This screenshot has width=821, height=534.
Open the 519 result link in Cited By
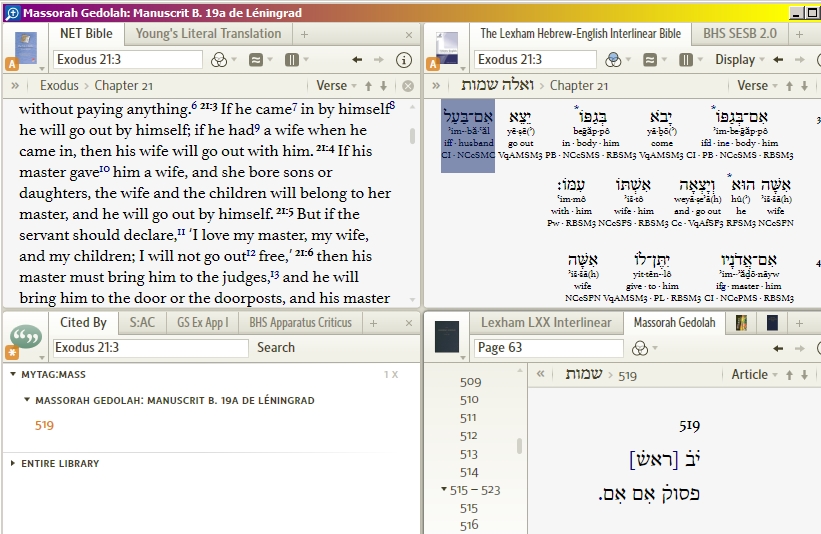click(x=45, y=425)
